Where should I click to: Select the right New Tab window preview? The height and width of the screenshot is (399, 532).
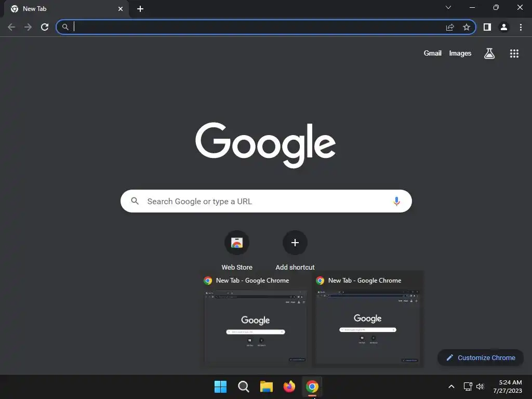pos(368,320)
